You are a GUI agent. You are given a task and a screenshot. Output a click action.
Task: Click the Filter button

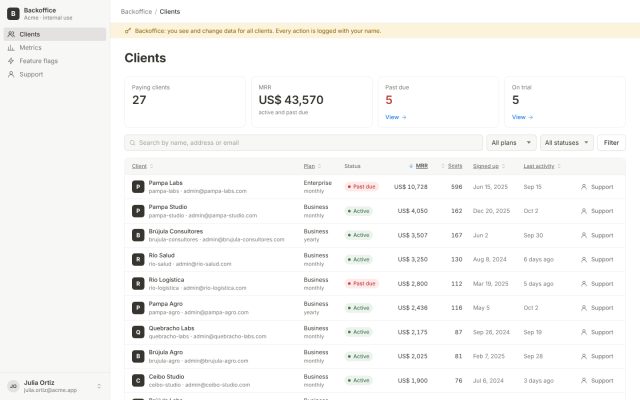(x=611, y=143)
